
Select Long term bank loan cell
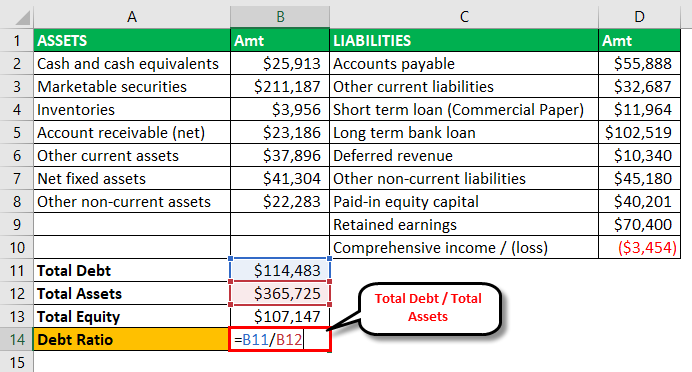click(464, 132)
